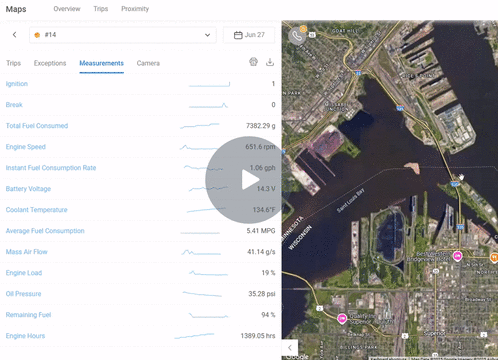Click the 1389.05 hrs value

[258, 336]
